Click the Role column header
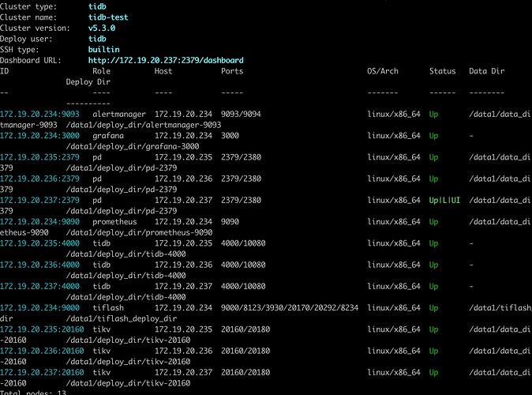This screenshot has height=395, width=532. click(x=102, y=71)
